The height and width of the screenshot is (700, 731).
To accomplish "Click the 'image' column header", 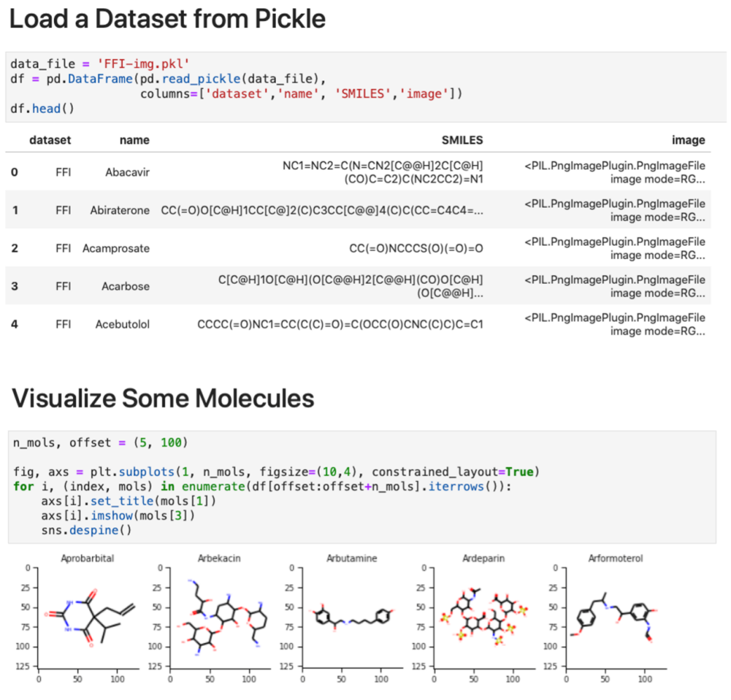I will 688,140.
